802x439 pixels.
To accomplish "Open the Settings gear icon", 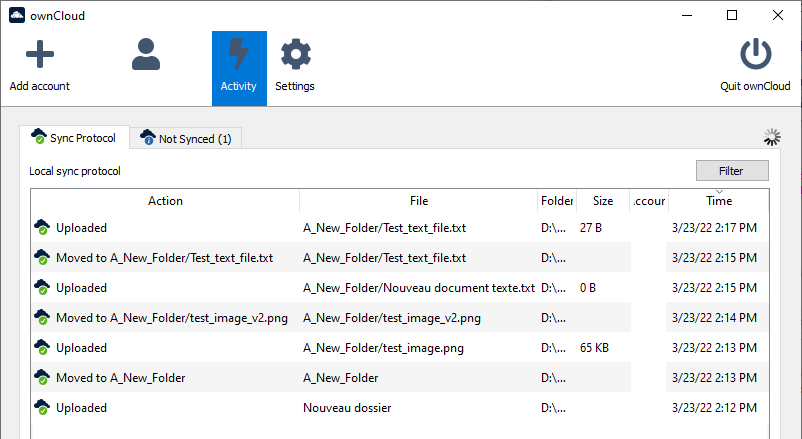I will 296,54.
